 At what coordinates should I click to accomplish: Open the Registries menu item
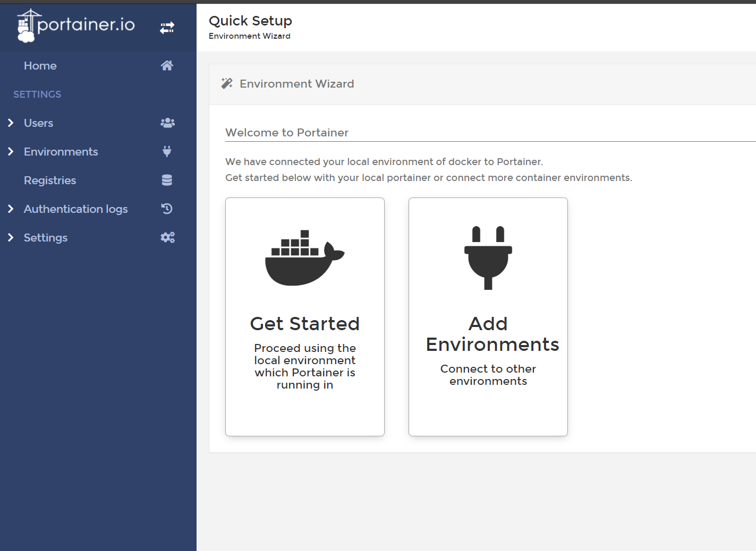pos(50,180)
